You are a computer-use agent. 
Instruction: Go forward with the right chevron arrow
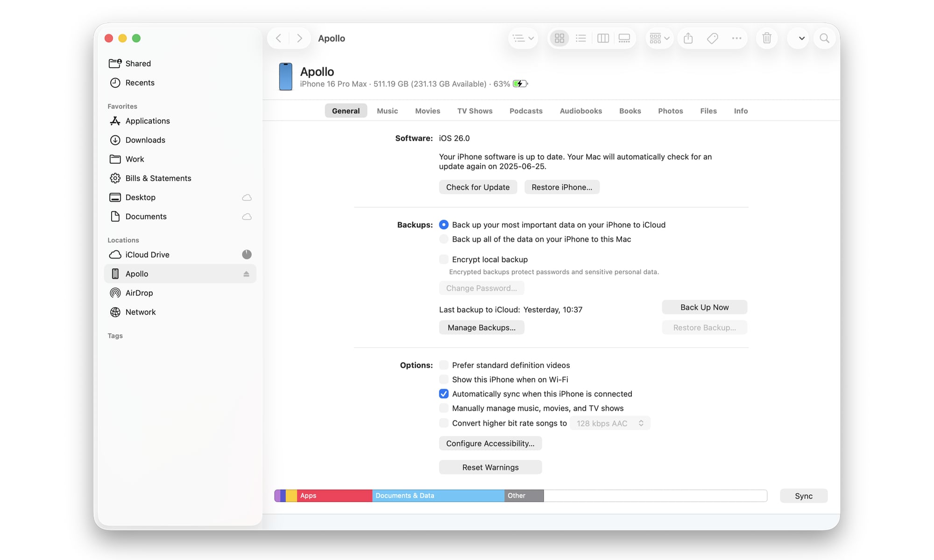tap(300, 38)
